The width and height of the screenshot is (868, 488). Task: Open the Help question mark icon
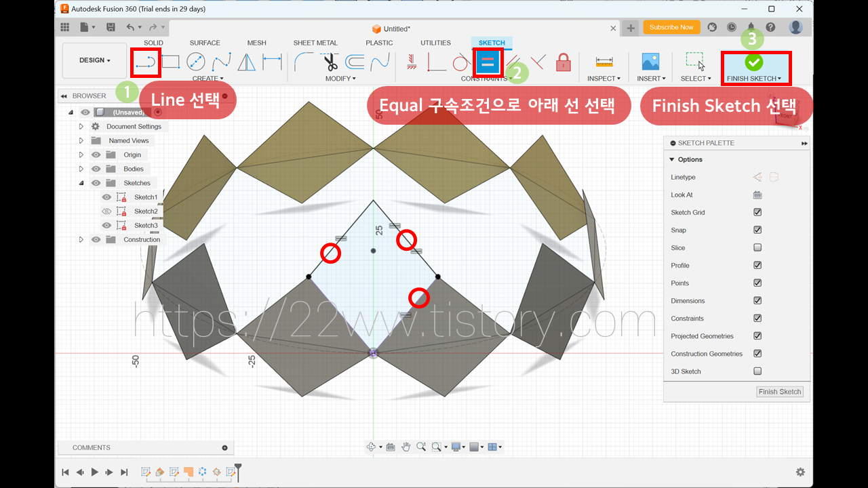pyautogui.click(x=771, y=27)
